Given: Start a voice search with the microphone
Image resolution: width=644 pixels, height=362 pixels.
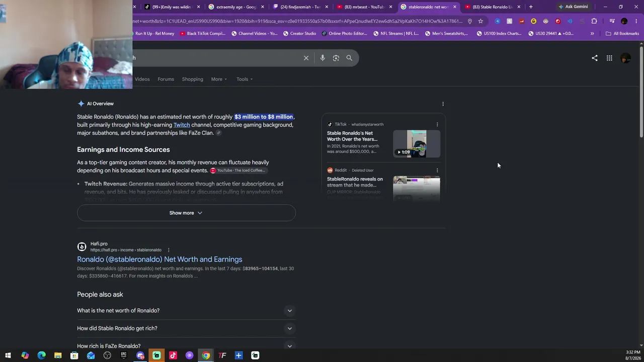Looking at the screenshot, I should 323,58.
